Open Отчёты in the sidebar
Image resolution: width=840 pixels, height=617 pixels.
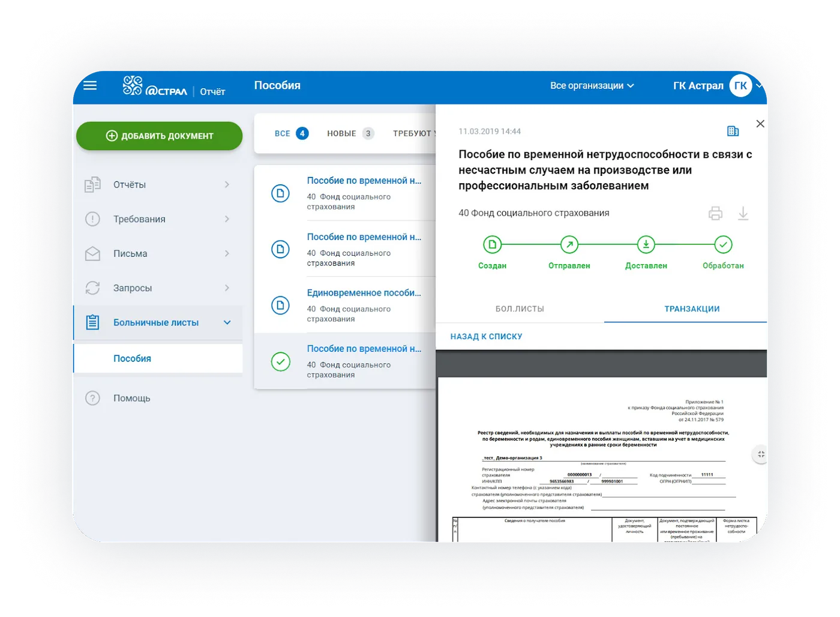pyautogui.click(x=158, y=185)
